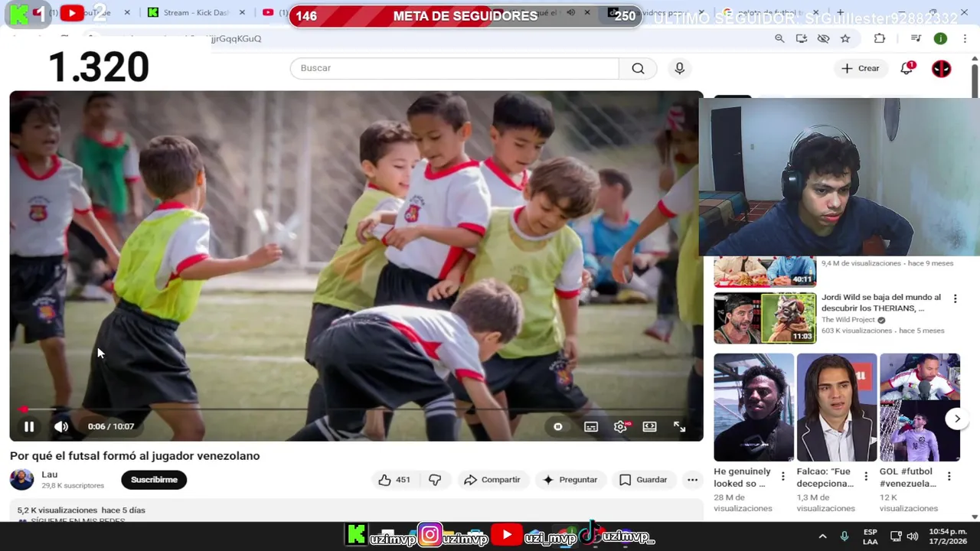Close the Stream - Kick Dashboard tab
Image resolution: width=980 pixels, height=551 pixels.
tap(243, 13)
